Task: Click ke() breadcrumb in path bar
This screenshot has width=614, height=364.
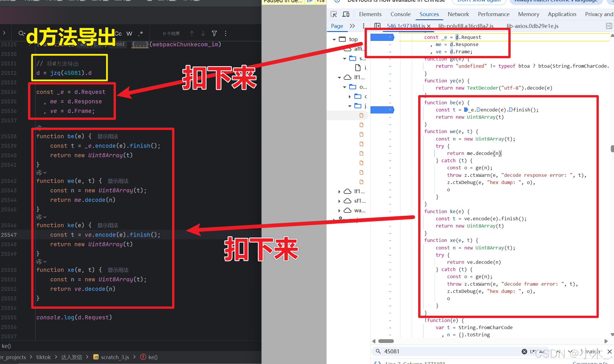Action: coord(153,357)
